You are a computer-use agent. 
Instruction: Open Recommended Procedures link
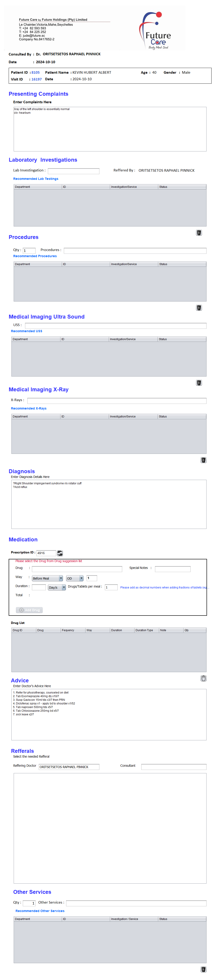pos(35,256)
